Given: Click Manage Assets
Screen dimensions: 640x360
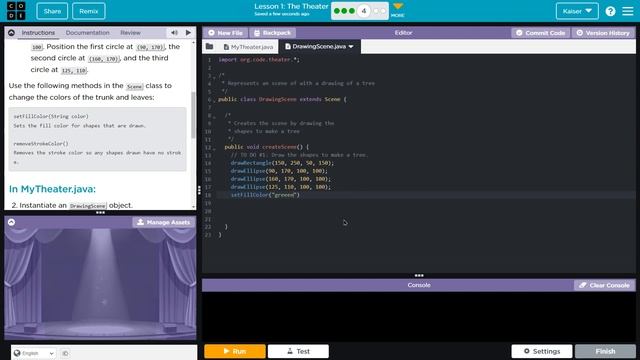Looking at the screenshot, I should tap(163, 222).
